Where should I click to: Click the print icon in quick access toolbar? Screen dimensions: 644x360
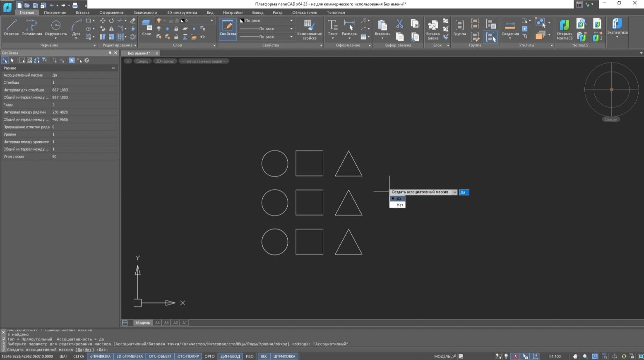coord(75,5)
